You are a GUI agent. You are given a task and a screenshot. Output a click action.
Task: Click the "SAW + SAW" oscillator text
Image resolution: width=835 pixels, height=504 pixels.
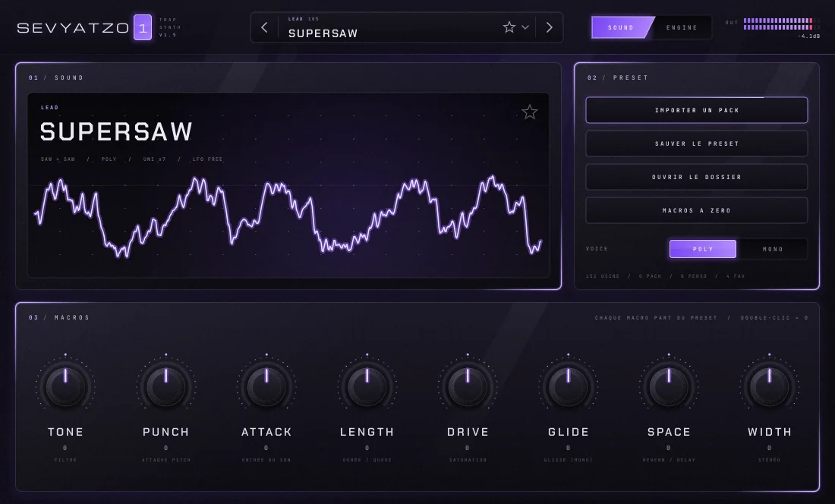[x=58, y=159]
